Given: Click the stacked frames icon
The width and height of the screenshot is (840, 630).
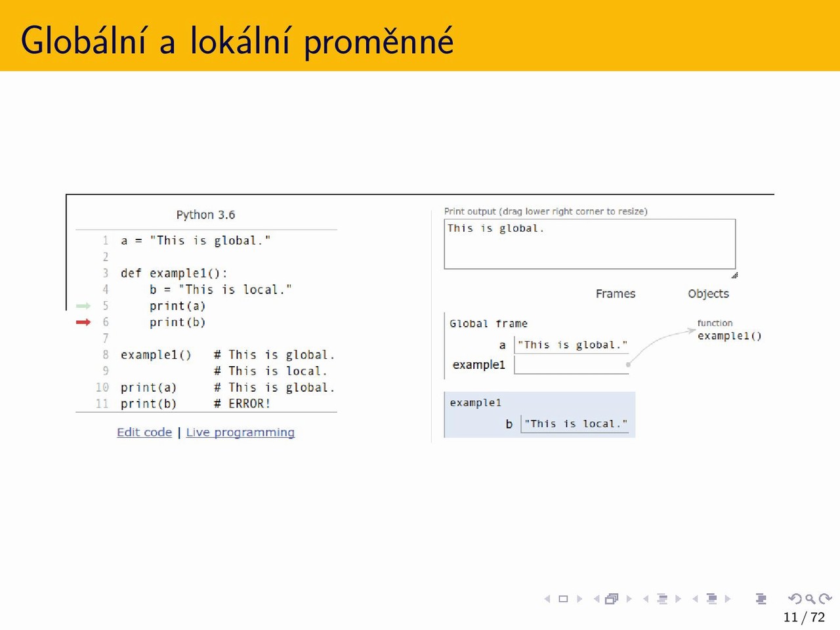Looking at the screenshot, I should tap(612, 598).
